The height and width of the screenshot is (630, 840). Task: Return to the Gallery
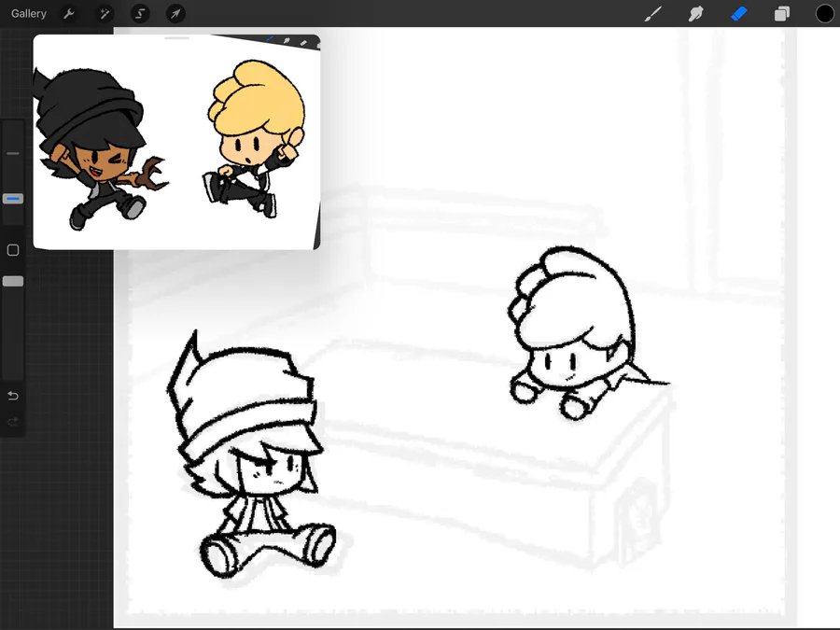tap(29, 13)
